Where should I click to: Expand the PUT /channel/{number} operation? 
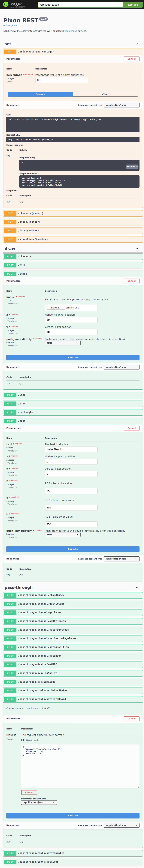click(73, 213)
